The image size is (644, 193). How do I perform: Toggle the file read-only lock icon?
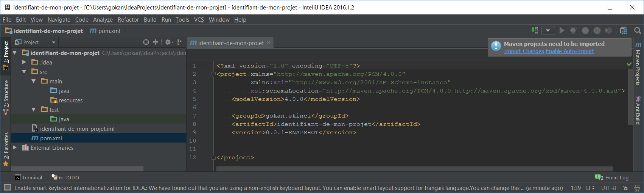coord(625,188)
